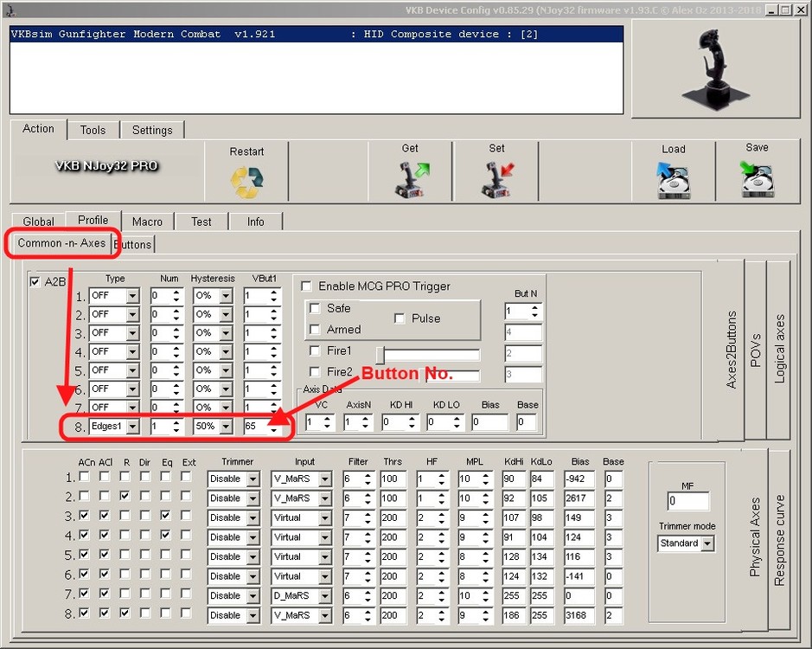Open the Response curve vertical tab
812x649 pixels.
(779, 540)
